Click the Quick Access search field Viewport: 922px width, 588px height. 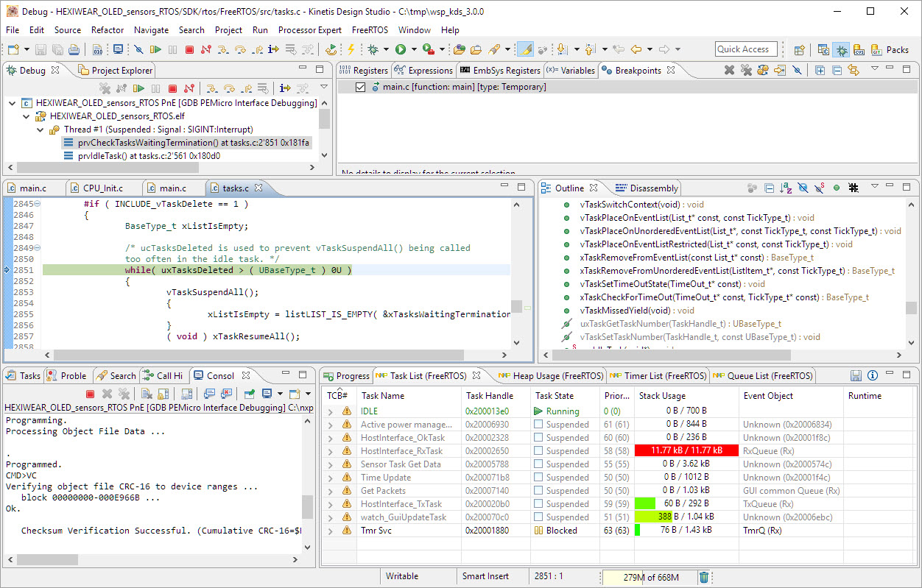(x=745, y=49)
